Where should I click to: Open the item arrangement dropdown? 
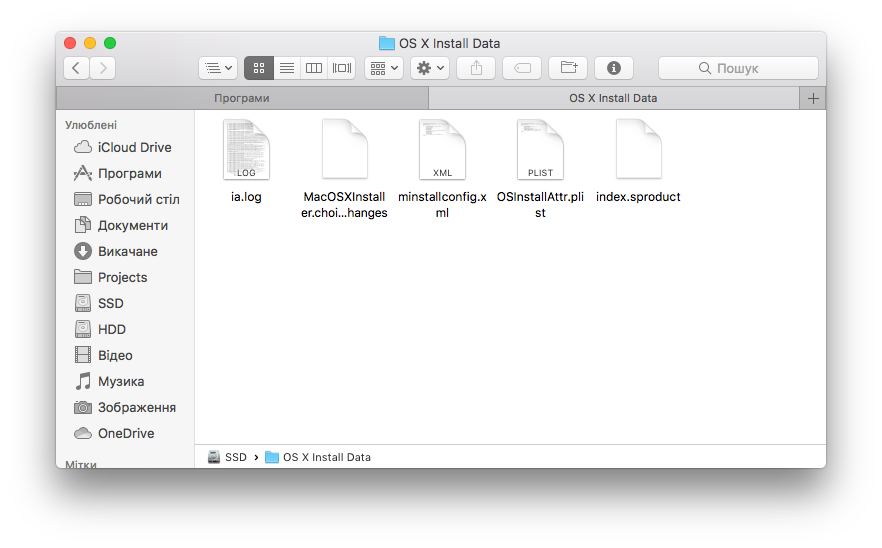pyautogui.click(x=384, y=68)
